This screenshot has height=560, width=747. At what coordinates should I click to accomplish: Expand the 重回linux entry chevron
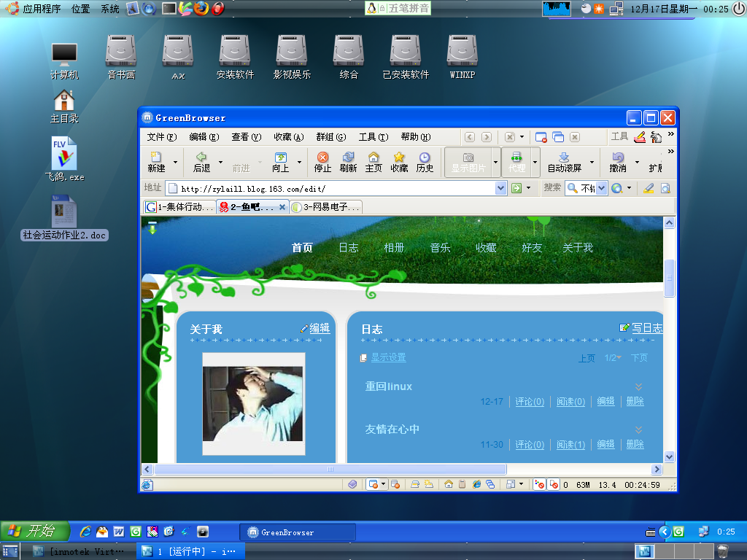pyautogui.click(x=638, y=386)
